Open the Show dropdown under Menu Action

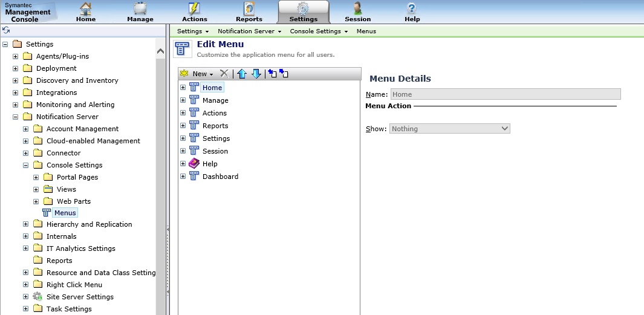pos(450,129)
